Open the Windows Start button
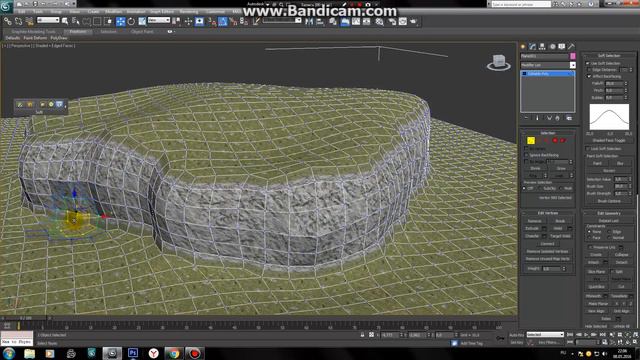 (9, 353)
